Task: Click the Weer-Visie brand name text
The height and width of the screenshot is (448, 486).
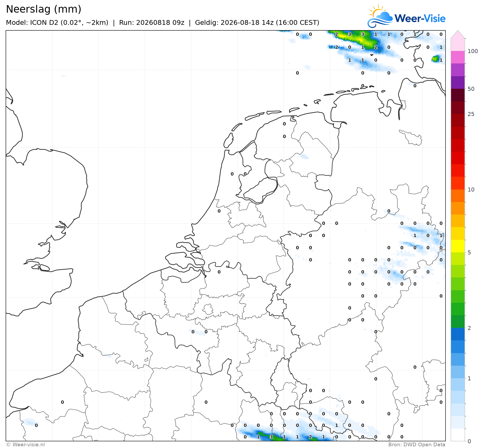Action: [x=420, y=18]
